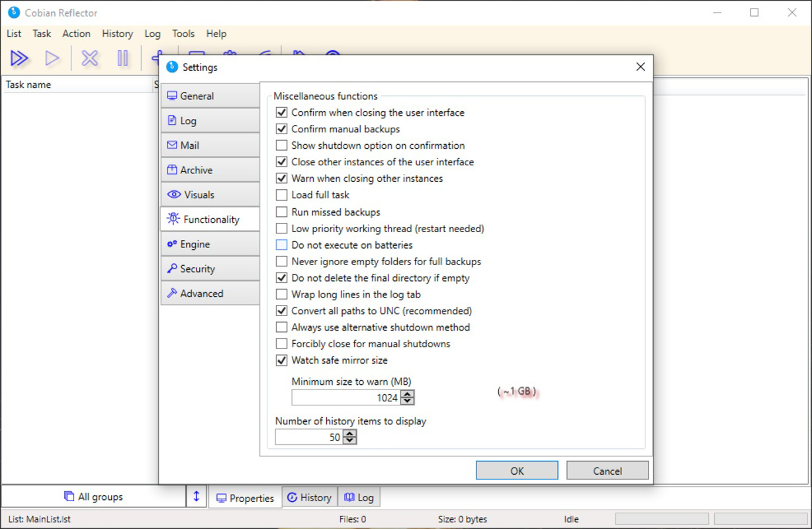Click the (~1 GB) size hint text
Viewport: 812px width, 529px height.
click(517, 391)
